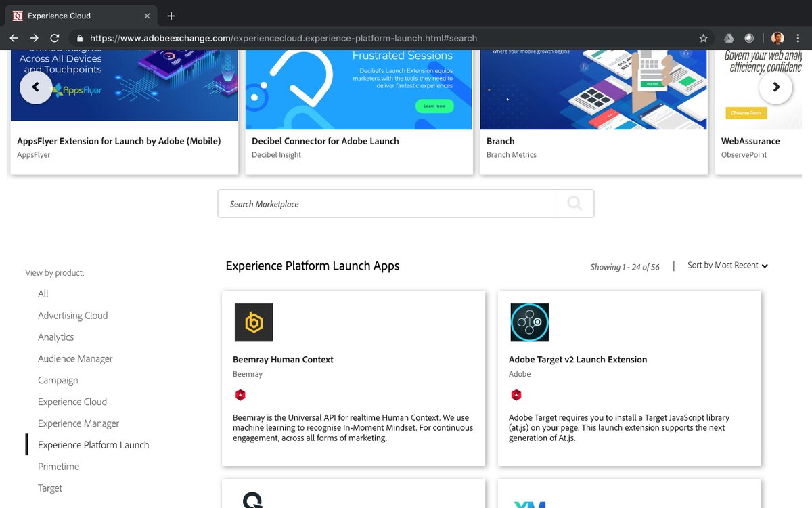812x508 pixels.
Task: Click the Decibel Frustrated Sessions banner
Action: click(359, 89)
